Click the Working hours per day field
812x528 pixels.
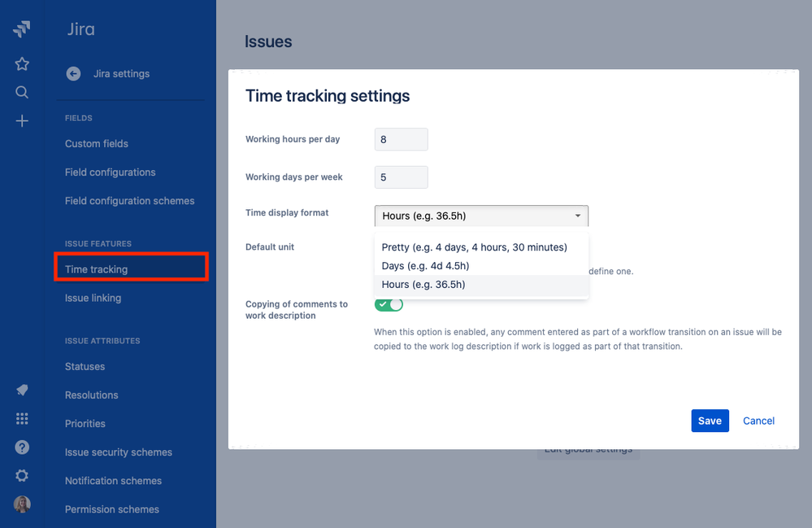pyautogui.click(x=401, y=139)
